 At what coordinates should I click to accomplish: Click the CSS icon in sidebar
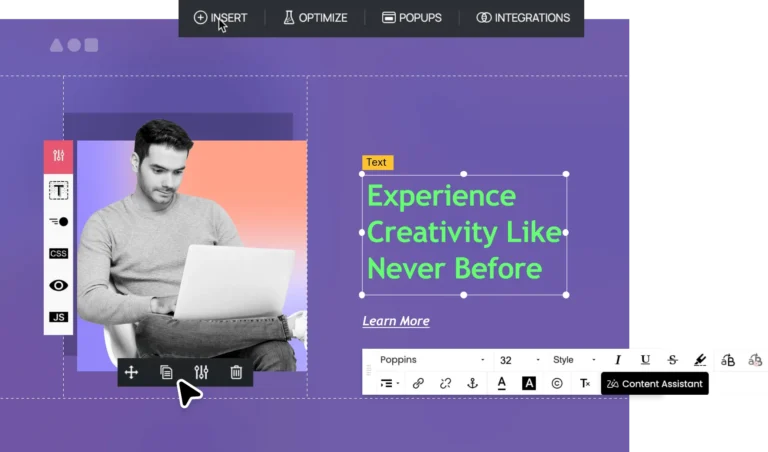tap(59, 253)
